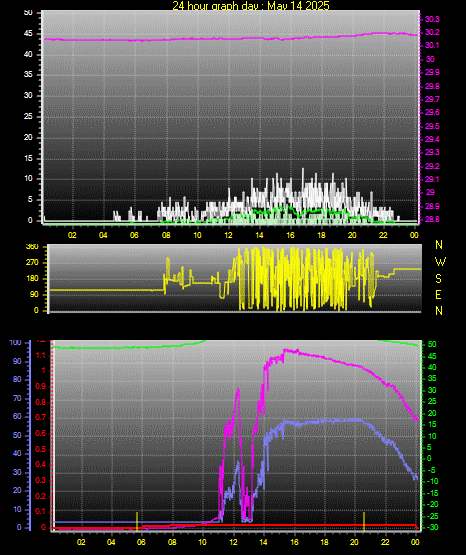Click the blue axis label "70"
The image size is (466, 555).
tap(17, 398)
